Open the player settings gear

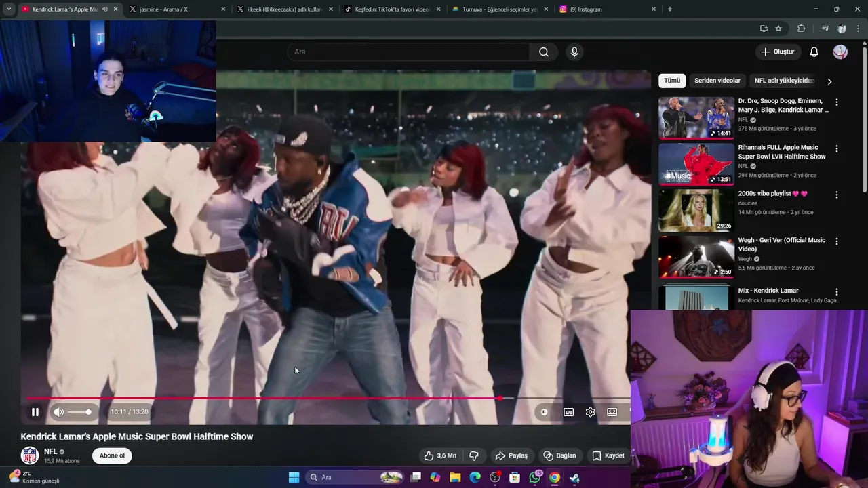[x=590, y=411]
